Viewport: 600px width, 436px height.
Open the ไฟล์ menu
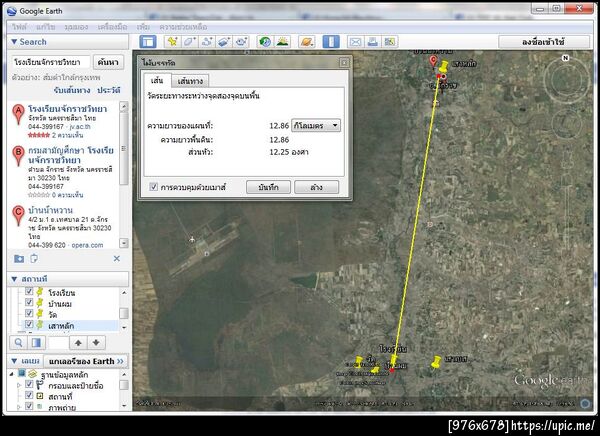(x=19, y=27)
